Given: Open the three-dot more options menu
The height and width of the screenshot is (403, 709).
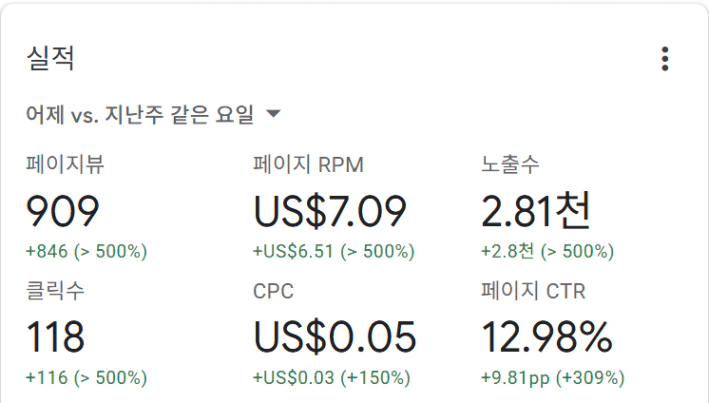Looking at the screenshot, I should [664, 59].
